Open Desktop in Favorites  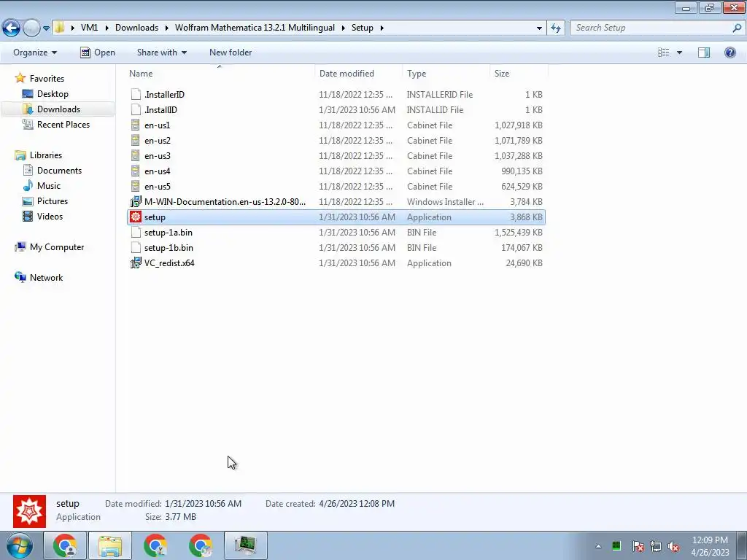point(53,94)
